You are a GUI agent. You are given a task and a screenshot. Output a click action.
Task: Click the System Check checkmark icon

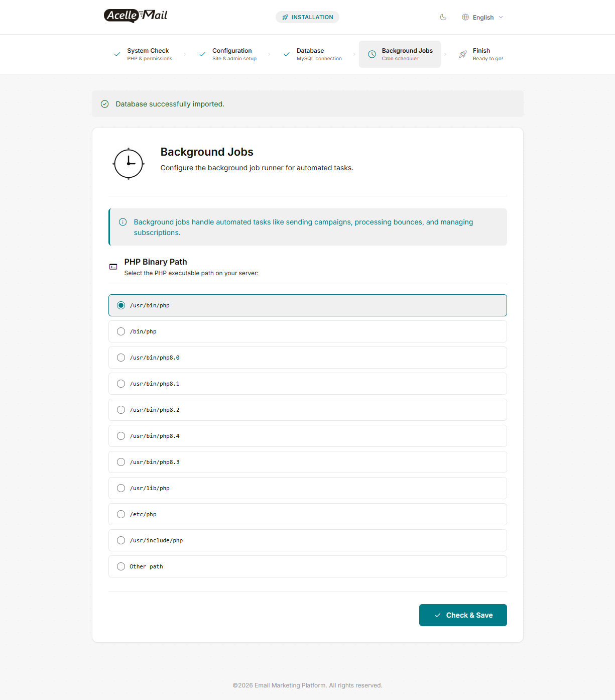117,54
